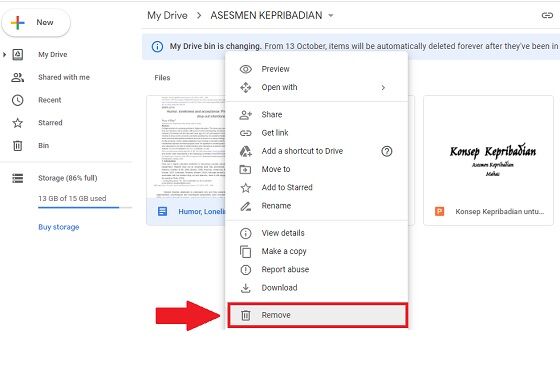The width and height of the screenshot is (560, 385).
Task: Click the My Drive sidebar icon
Action: click(x=18, y=55)
